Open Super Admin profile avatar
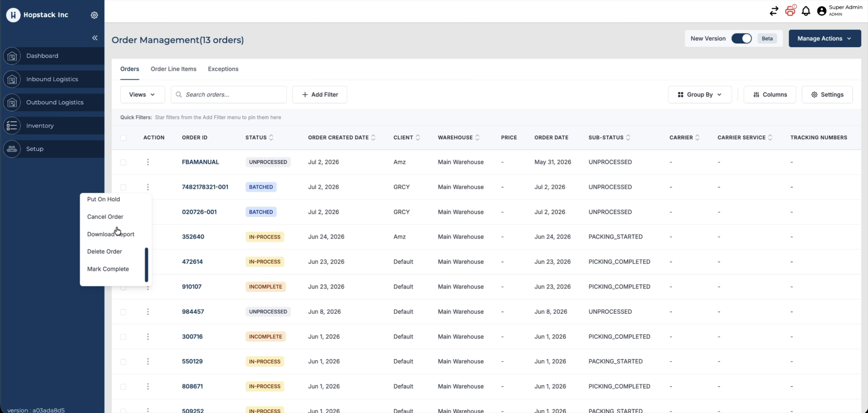The height and width of the screenshot is (413, 868). click(x=822, y=11)
